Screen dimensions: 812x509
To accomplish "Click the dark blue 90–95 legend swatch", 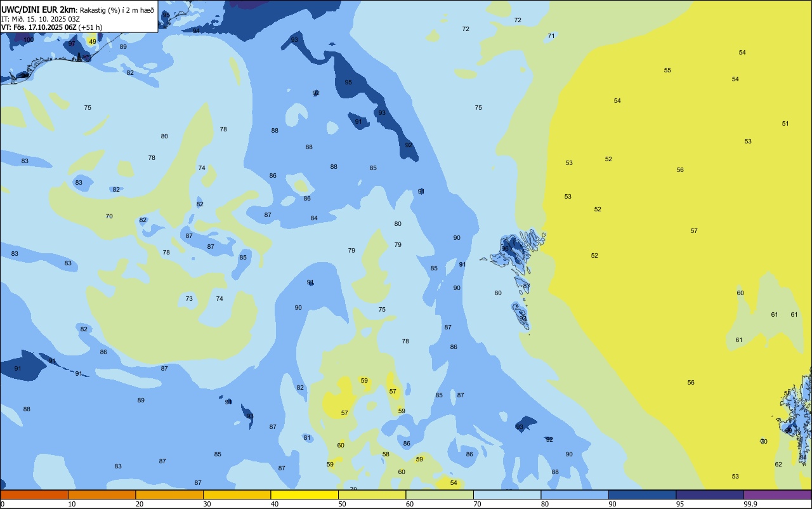I will tap(642, 494).
